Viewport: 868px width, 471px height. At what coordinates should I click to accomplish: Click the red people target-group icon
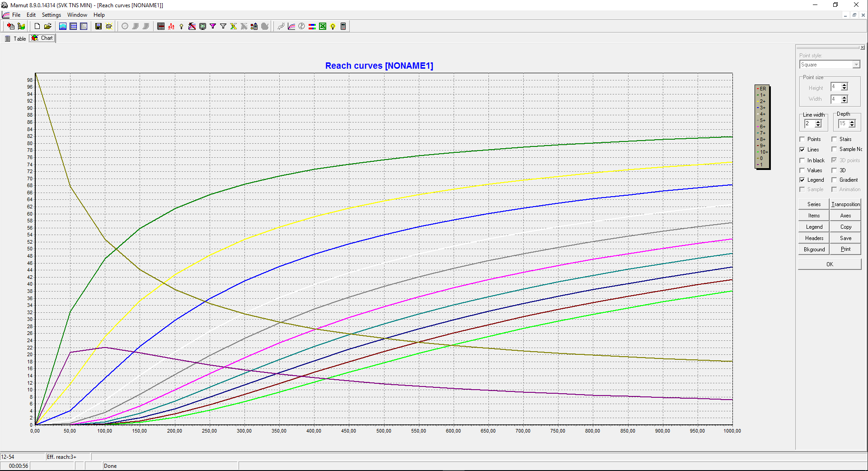click(x=171, y=26)
